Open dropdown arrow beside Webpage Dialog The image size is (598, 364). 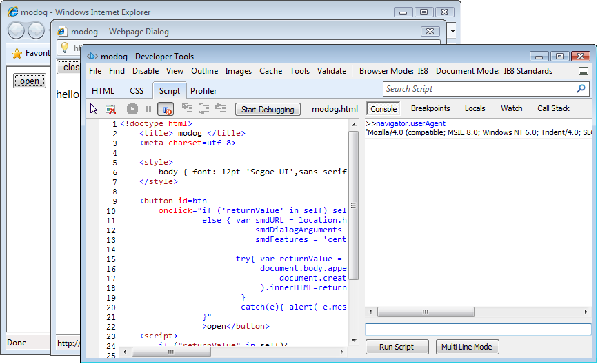pyautogui.click(x=452, y=31)
